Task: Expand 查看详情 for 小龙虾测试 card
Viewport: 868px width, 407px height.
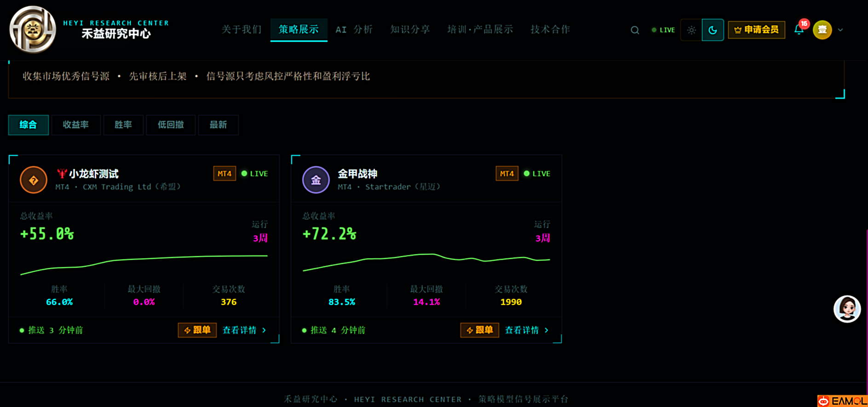Action: 244,330
